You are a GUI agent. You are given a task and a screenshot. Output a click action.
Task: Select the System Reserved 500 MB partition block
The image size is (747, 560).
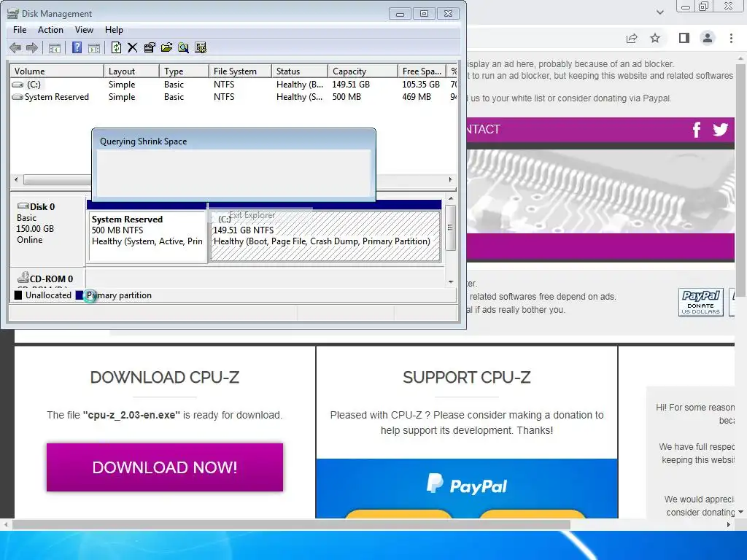pos(147,236)
